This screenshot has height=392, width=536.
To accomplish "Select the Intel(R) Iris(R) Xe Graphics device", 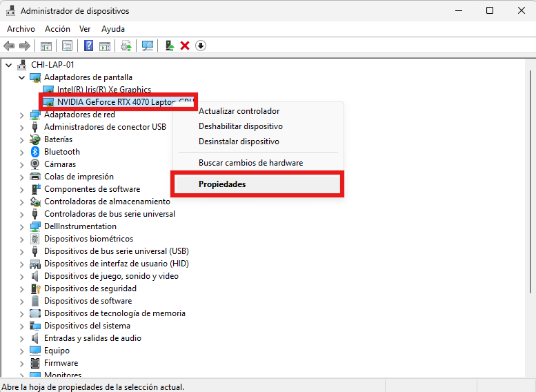I will click(x=103, y=90).
